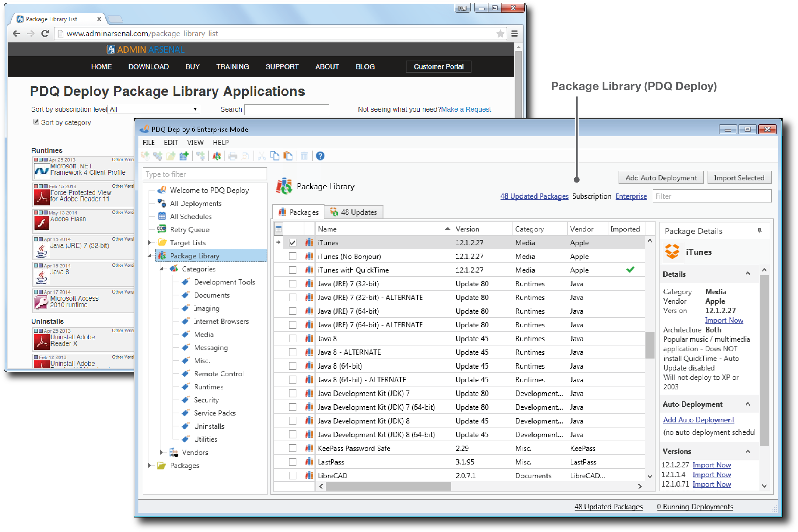
Task: Pin the Package Details panel
Action: pyautogui.click(x=759, y=230)
